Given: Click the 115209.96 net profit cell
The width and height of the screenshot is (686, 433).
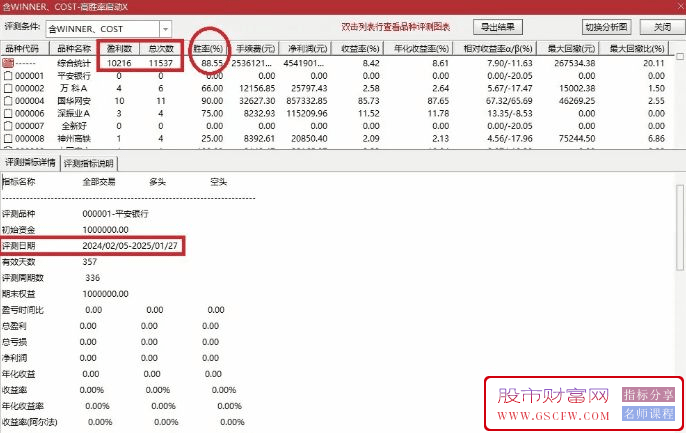Looking at the screenshot, I should pos(307,114).
